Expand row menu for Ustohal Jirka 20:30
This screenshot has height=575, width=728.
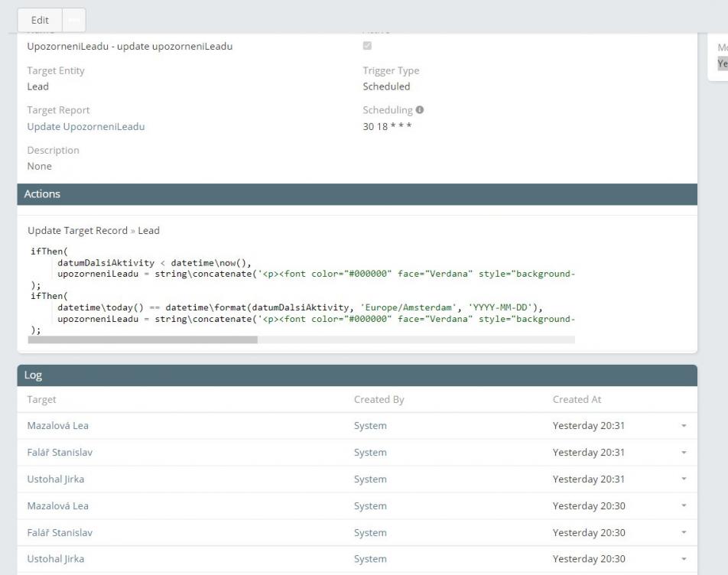tap(684, 559)
